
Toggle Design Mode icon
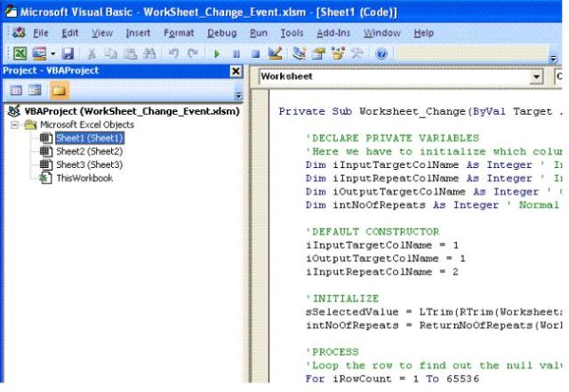[275, 53]
